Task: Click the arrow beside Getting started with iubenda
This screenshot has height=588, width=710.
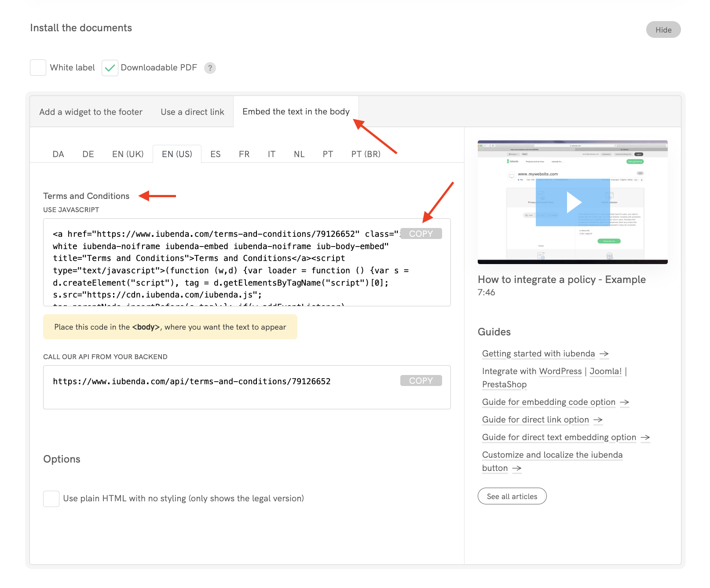Action: pos(605,354)
